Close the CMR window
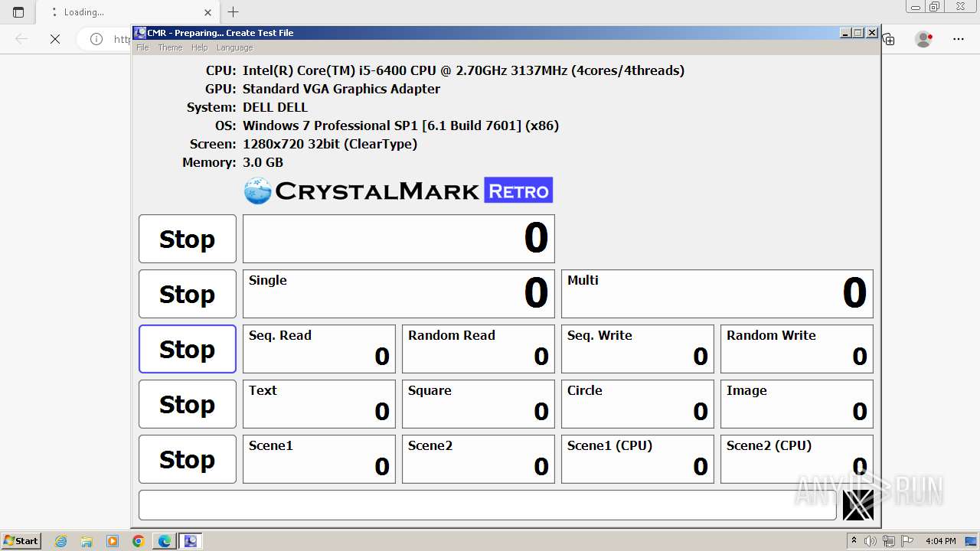This screenshot has height=551, width=980. click(872, 33)
